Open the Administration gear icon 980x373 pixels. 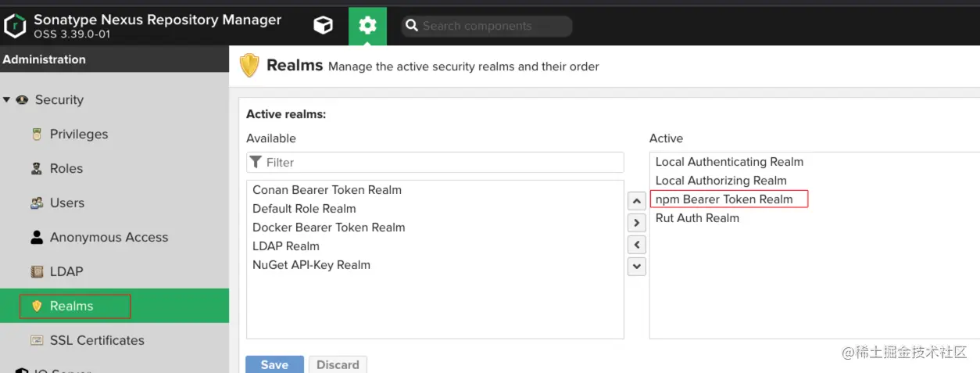click(367, 26)
